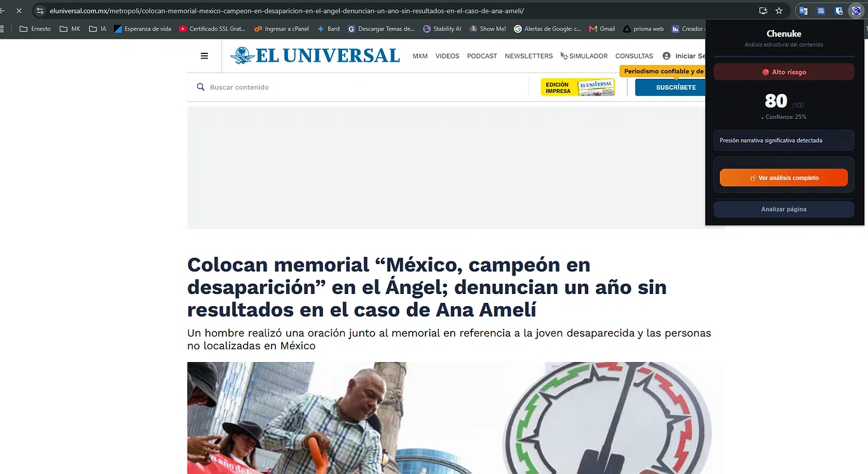
Task: Click the address bar URL
Action: pyautogui.click(x=287, y=11)
